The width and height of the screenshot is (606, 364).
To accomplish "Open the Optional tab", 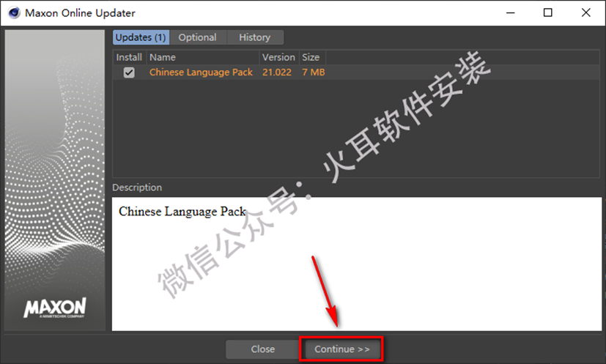I will [x=198, y=37].
